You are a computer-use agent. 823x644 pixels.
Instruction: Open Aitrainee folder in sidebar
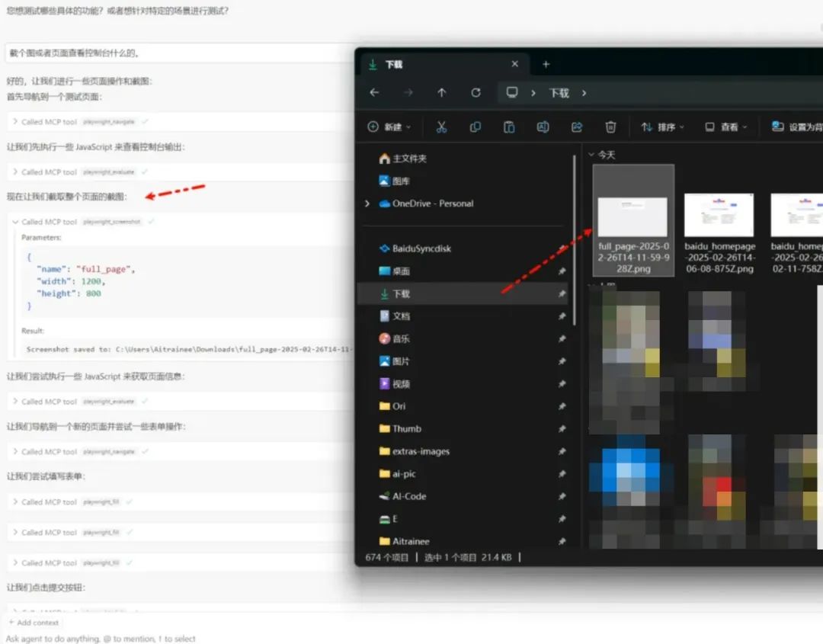(x=404, y=541)
